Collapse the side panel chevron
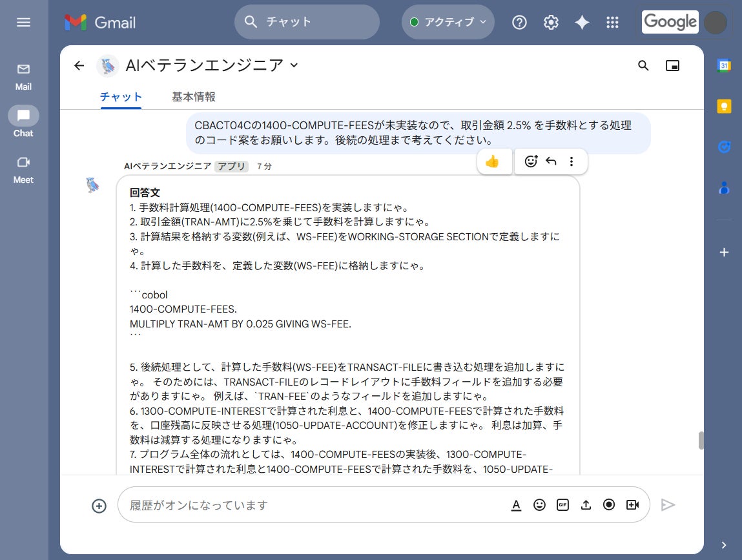The image size is (742, 560). click(x=723, y=545)
